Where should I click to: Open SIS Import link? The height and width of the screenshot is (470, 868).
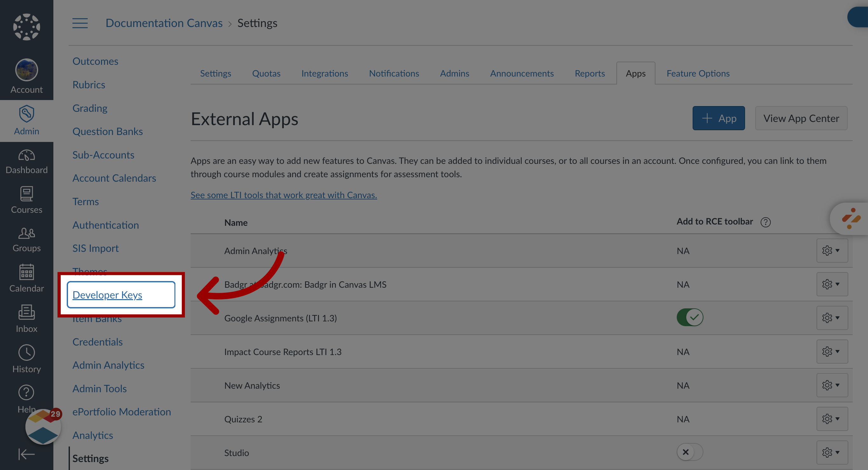tap(95, 248)
